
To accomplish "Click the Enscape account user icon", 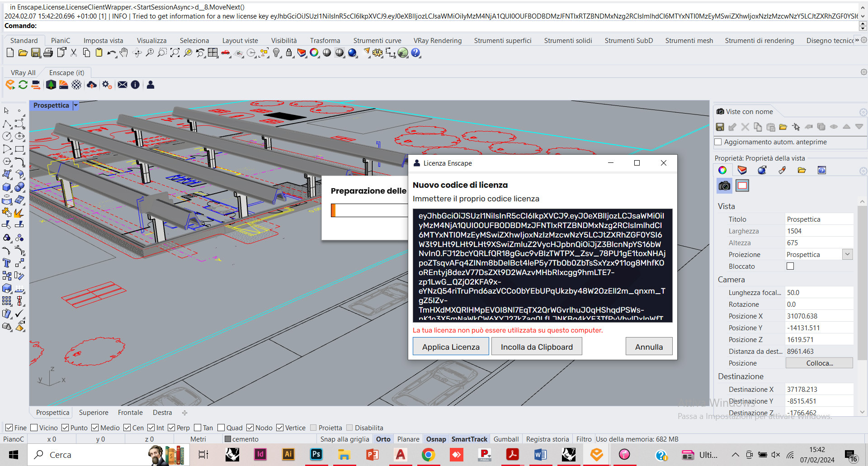I will click(x=151, y=85).
